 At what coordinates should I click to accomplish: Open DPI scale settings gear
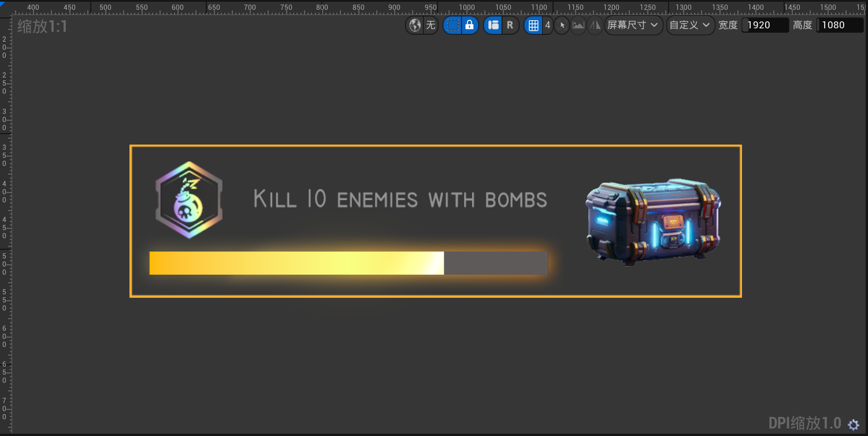tap(853, 424)
